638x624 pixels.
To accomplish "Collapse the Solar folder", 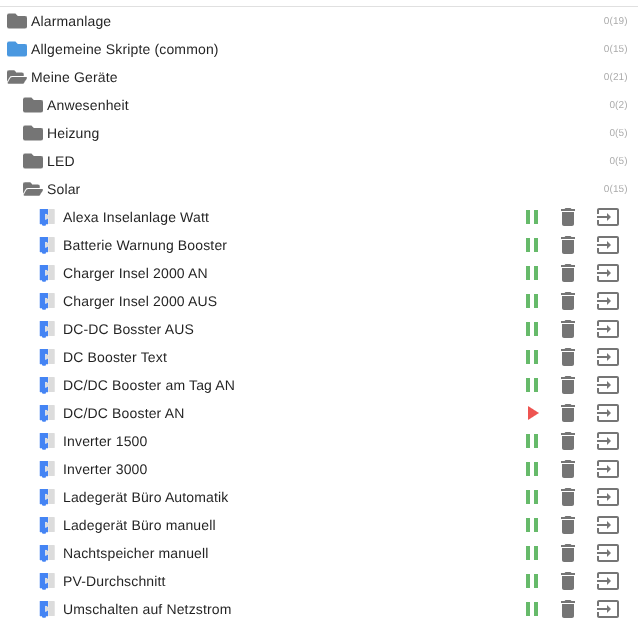I will tap(33, 189).
